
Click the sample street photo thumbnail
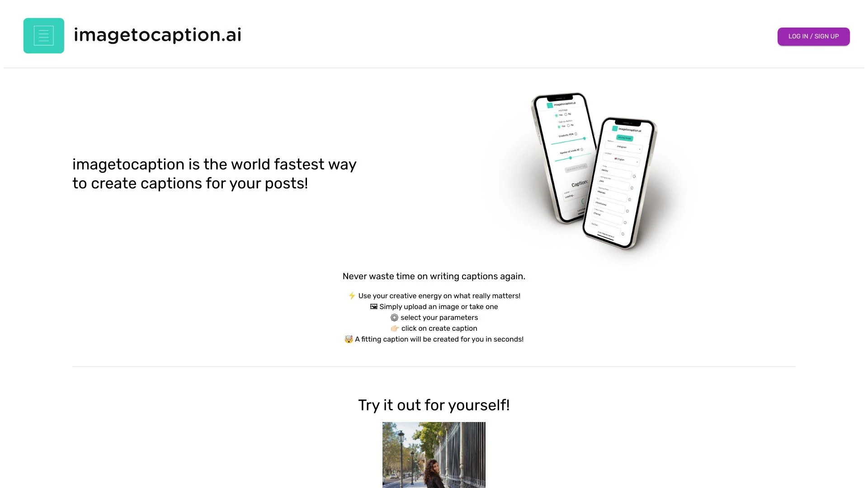(x=434, y=455)
